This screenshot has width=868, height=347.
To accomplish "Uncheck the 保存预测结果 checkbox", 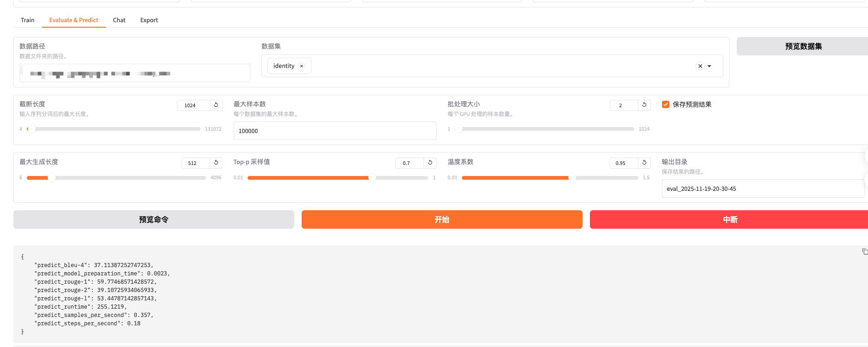I will click(x=666, y=104).
